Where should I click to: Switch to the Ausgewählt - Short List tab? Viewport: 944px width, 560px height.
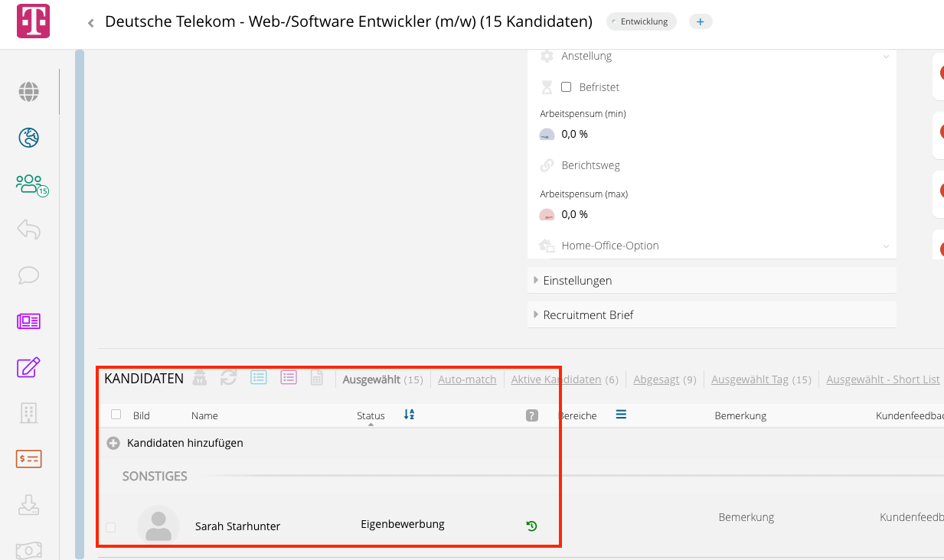point(883,379)
